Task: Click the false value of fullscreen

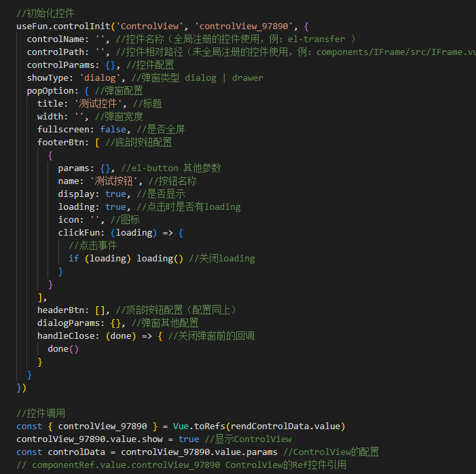Action: tap(113, 129)
